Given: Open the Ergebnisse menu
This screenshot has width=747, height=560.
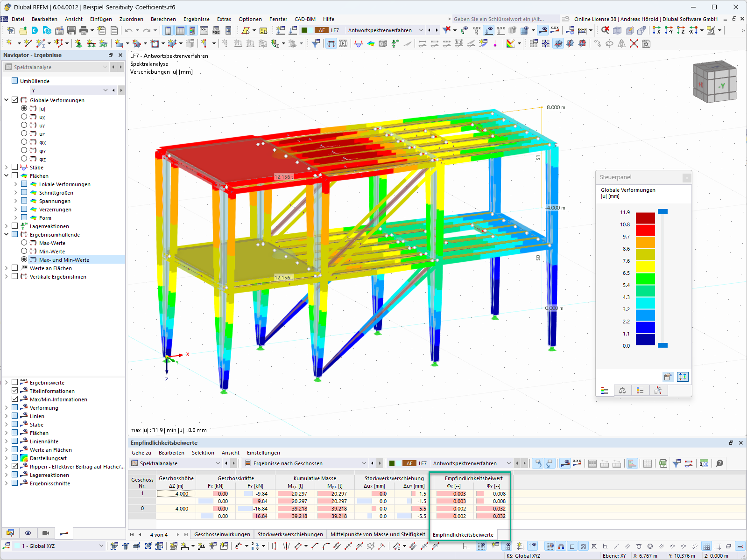Looking at the screenshot, I should pos(197,19).
